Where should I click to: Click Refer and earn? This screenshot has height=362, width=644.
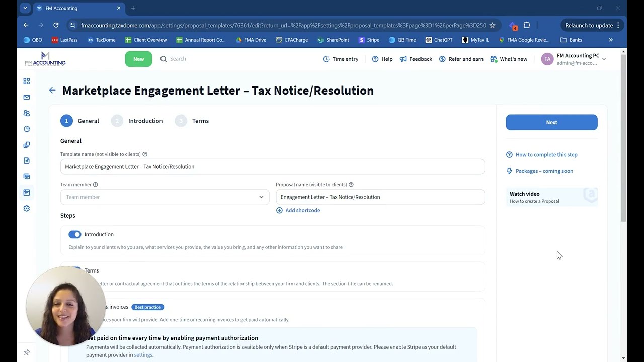pos(461,59)
